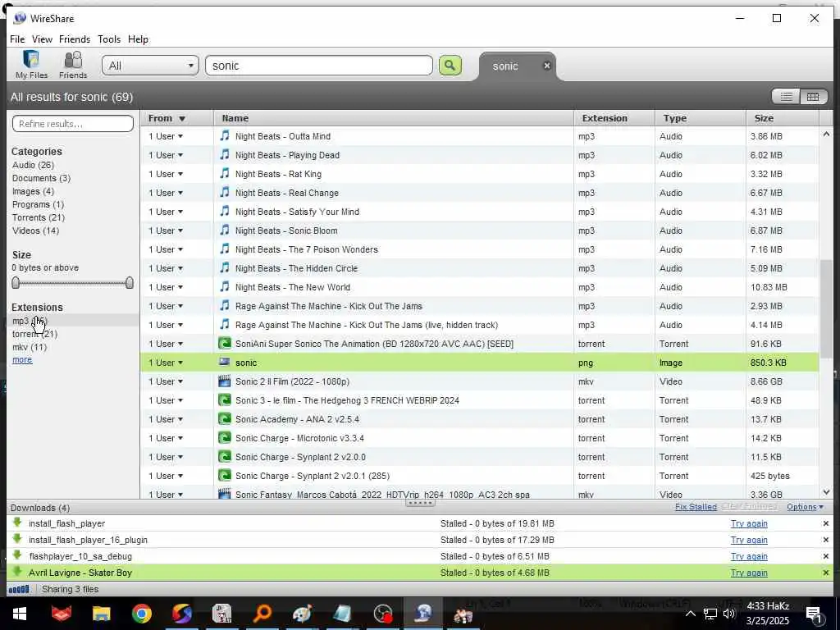Filter results by Torrents (21) category
The height and width of the screenshot is (630, 840).
coord(38,217)
